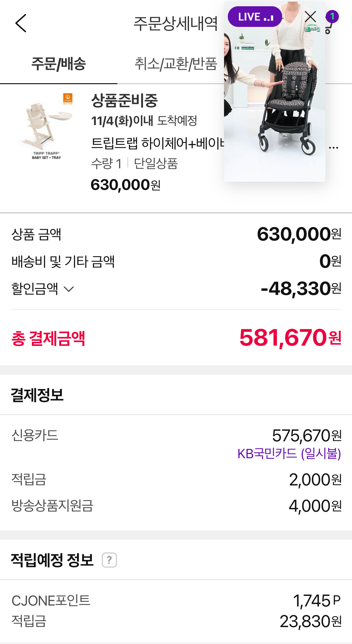Image resolution: width=352 pixels, height=644 pixels.
Task: Tap the CJONE포인트 reward row
Action: (x=176, y=601)
